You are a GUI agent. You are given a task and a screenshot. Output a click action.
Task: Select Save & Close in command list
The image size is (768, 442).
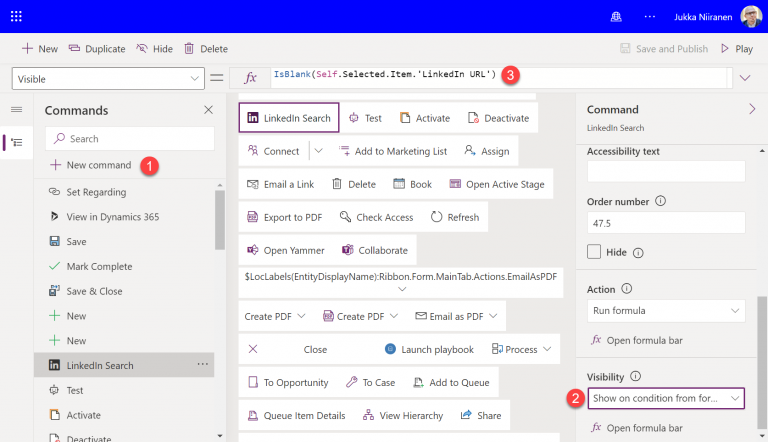point(94,291)
